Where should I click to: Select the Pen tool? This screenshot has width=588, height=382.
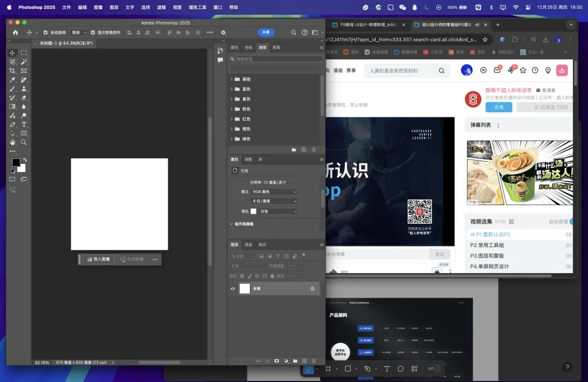12,125
